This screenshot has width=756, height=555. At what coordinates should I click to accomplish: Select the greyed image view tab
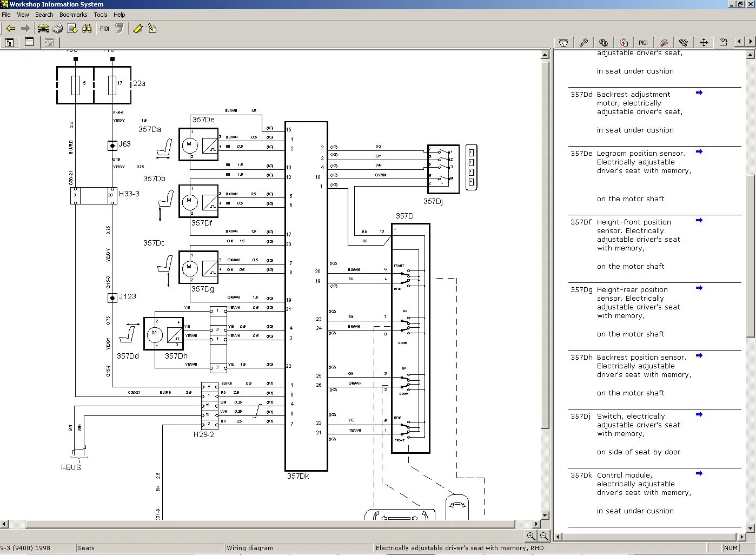coord(49,42)
